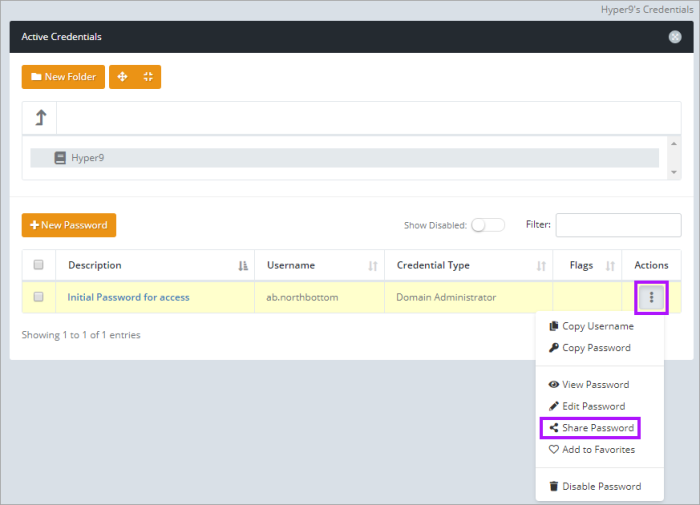Sort by the Flags column

coord(587,265)
